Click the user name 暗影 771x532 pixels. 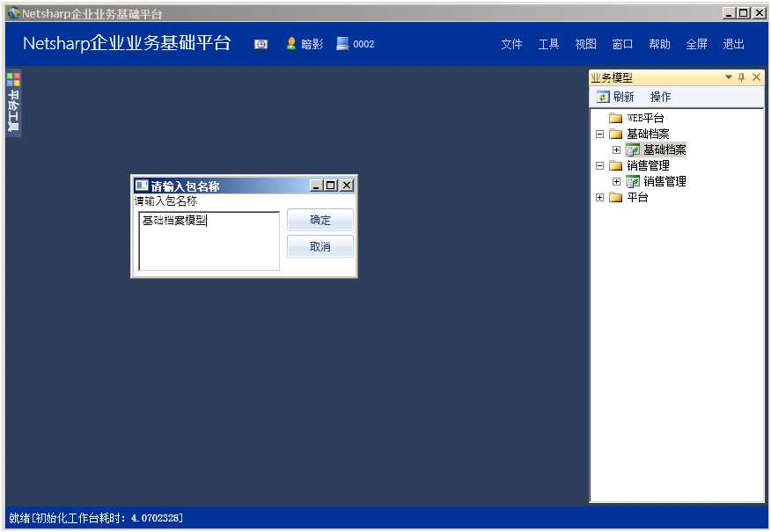point(312,44)
